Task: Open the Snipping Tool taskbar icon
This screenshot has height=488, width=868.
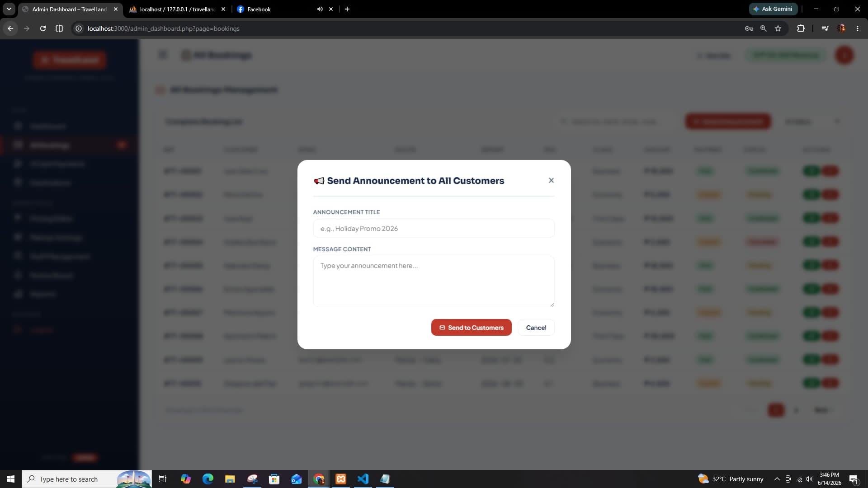Action: 252,479
